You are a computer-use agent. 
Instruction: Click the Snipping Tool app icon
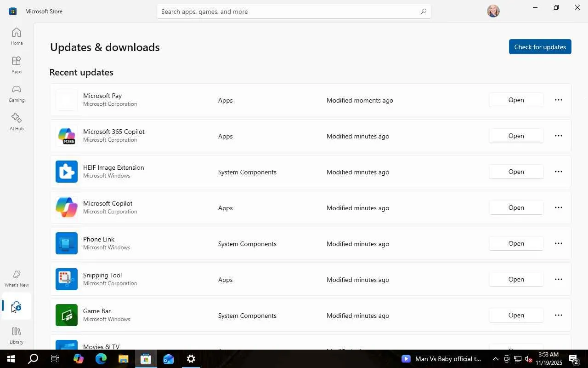click(x=67, y=280)
